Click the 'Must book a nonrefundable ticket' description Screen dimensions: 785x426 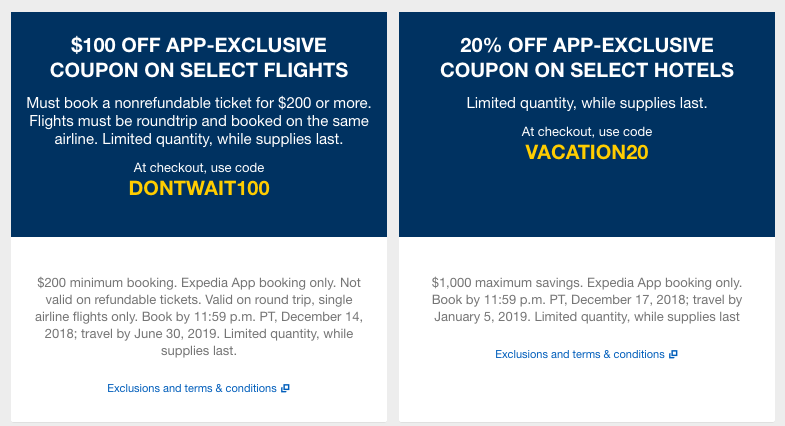point(199,119)
